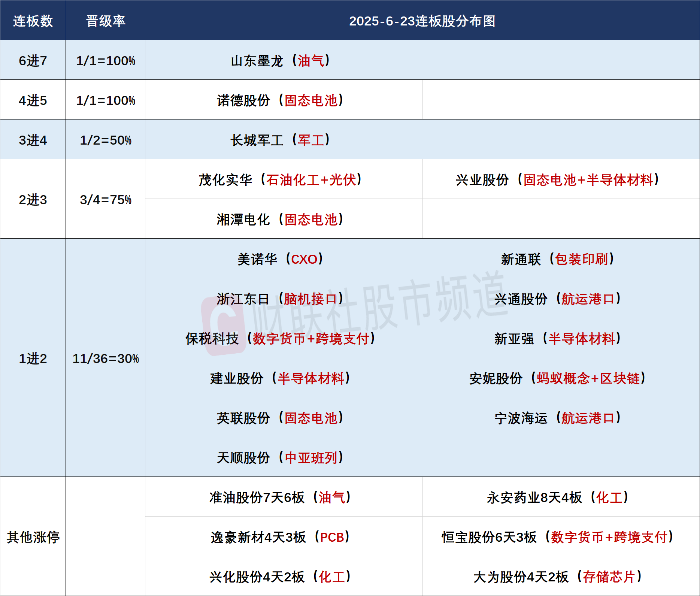Click 兴业股份 (固态电池+半导体材料) cell
700x596 pixels.
(558, 179)
